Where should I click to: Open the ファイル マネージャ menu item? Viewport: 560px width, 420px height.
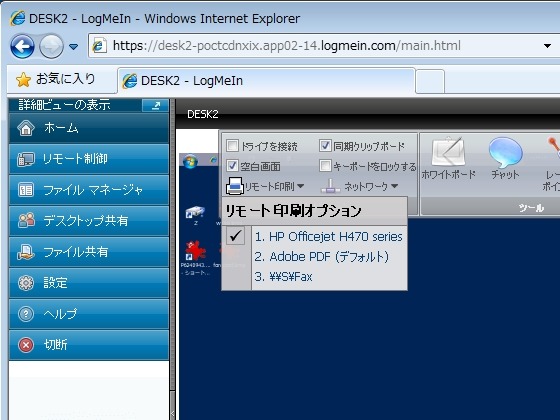[x=89, y=190]
